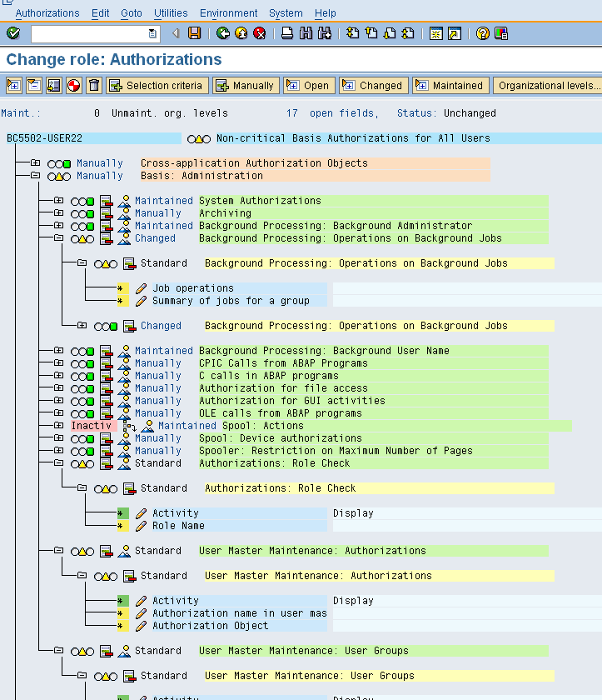Click the Maintained button
Viewport: 602px width, 700px height.
[450, 85]
